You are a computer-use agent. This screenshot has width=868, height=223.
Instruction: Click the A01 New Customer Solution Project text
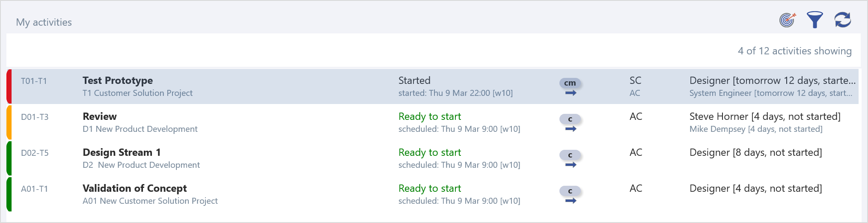click(x=150, y=201)
